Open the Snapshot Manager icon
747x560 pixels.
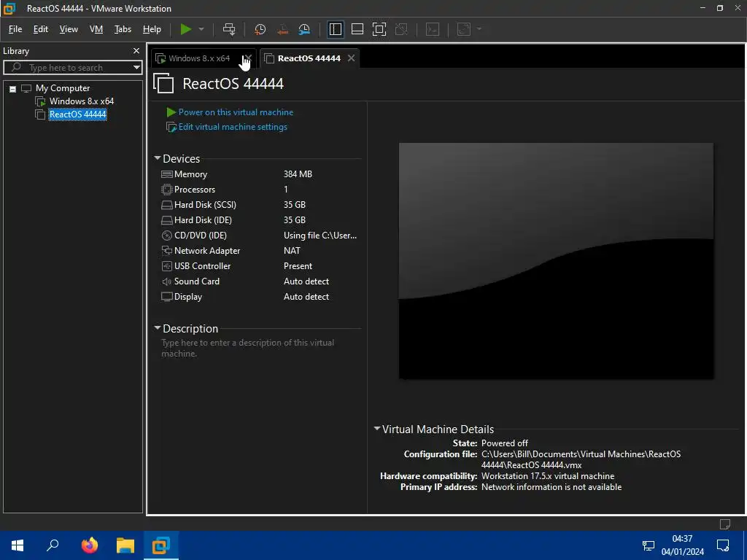point(304,29)
